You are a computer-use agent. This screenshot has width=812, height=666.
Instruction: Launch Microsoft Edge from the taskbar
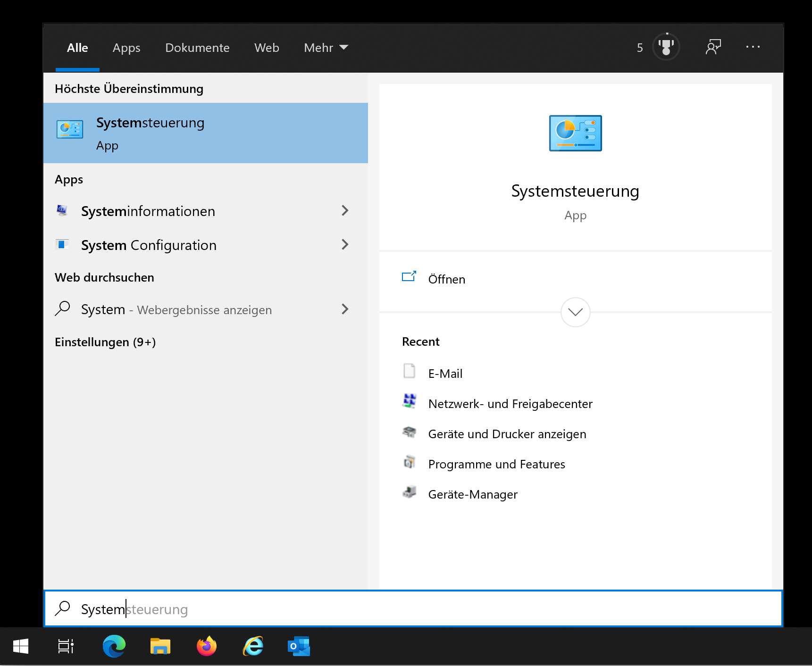tap(114, 646)
